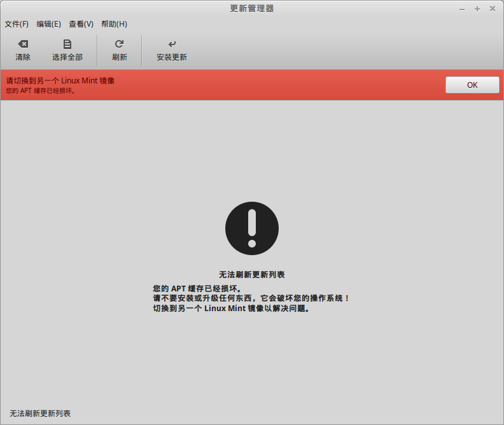Click the 更新管理器 window title
Viewport: 504px width, 425px height.
pos(251,9)
